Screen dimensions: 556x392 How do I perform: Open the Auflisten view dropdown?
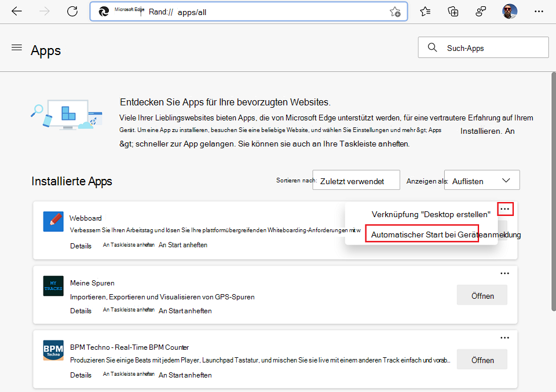482,179
